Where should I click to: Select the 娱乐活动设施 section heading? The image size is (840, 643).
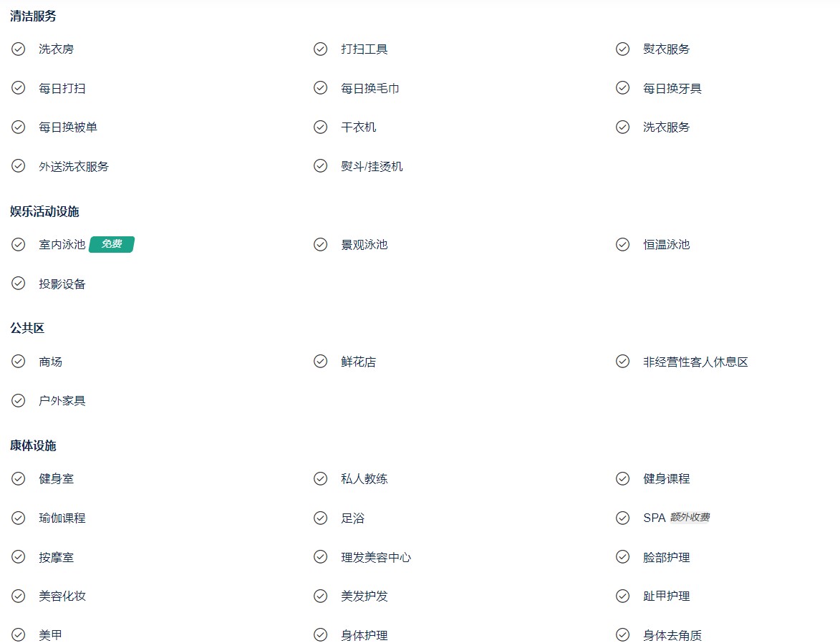point(44,212)
